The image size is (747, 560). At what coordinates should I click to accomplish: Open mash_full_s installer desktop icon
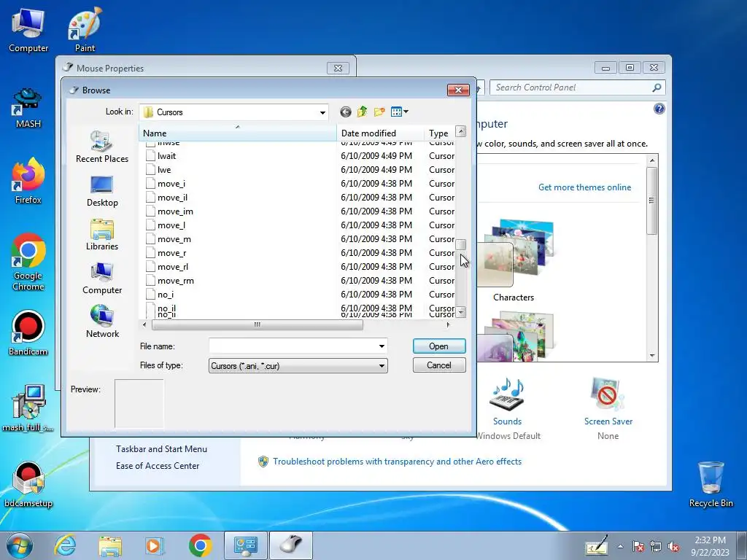pos(28,408)
